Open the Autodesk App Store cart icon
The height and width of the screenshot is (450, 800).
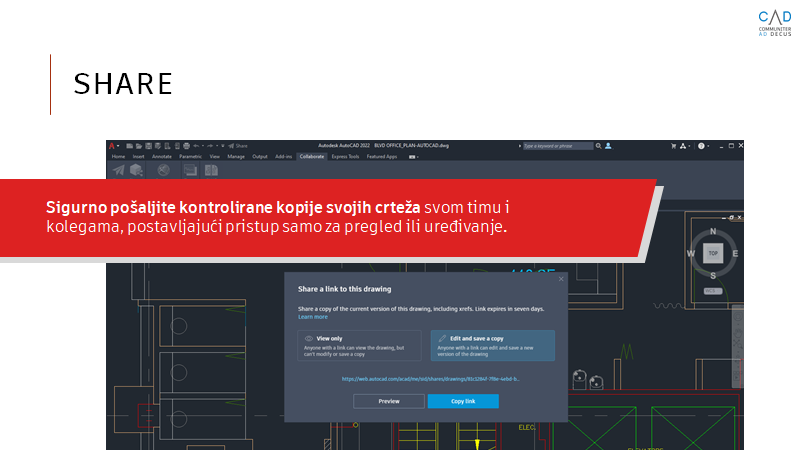tap(673, 146)
